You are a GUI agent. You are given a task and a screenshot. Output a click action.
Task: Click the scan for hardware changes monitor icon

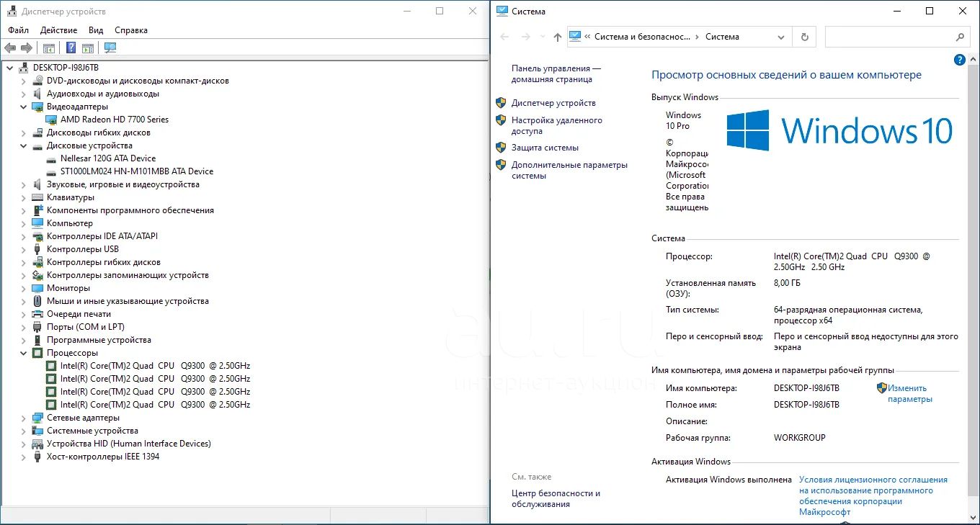(110, 48)
